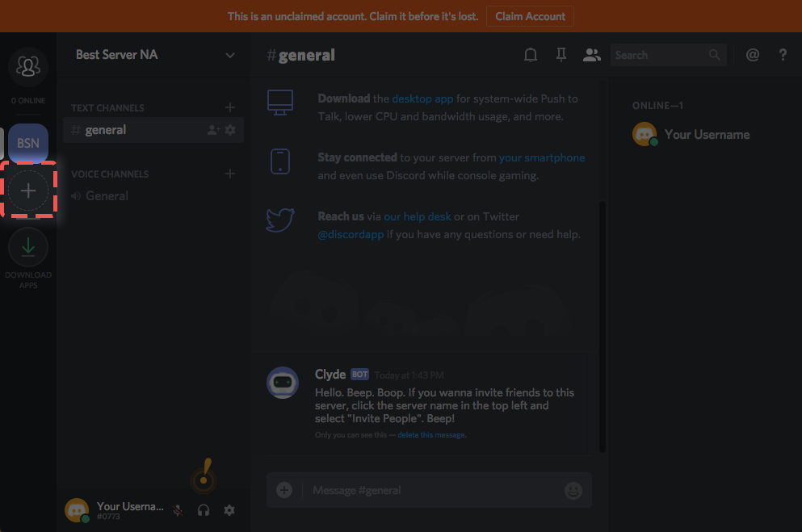Click delete this message link

click(431, 435)
